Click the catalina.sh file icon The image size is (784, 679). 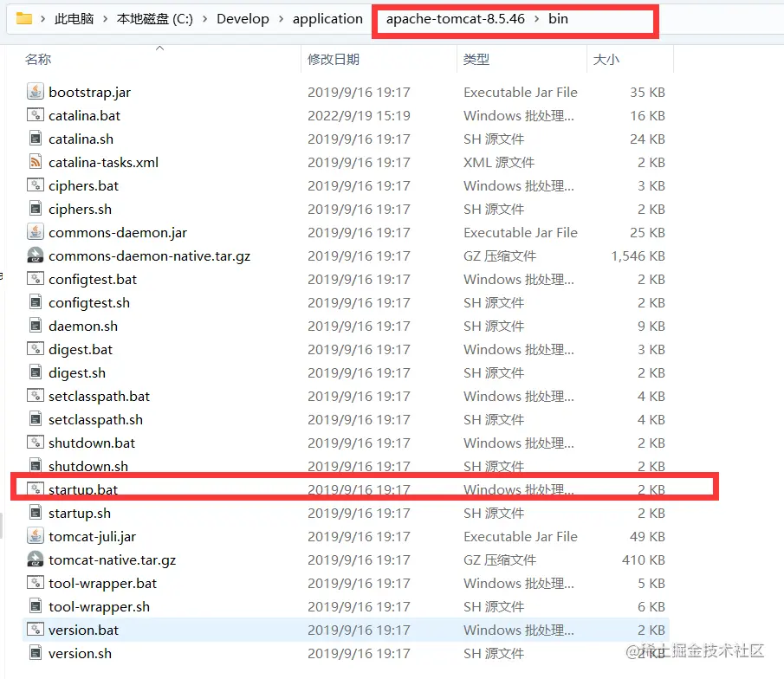35,139
